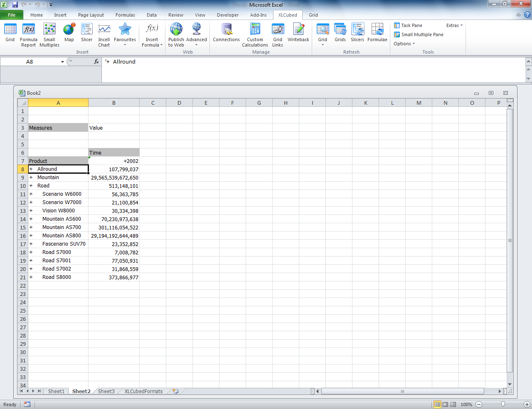The height and width of the screenshot is (409, 532).
Task: Refresh all Grids
Action: pyautogui.click(x=340, y=33)
